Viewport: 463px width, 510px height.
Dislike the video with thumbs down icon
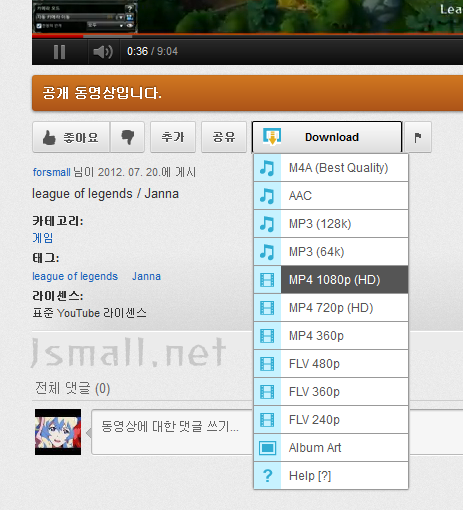click(127, 137)
